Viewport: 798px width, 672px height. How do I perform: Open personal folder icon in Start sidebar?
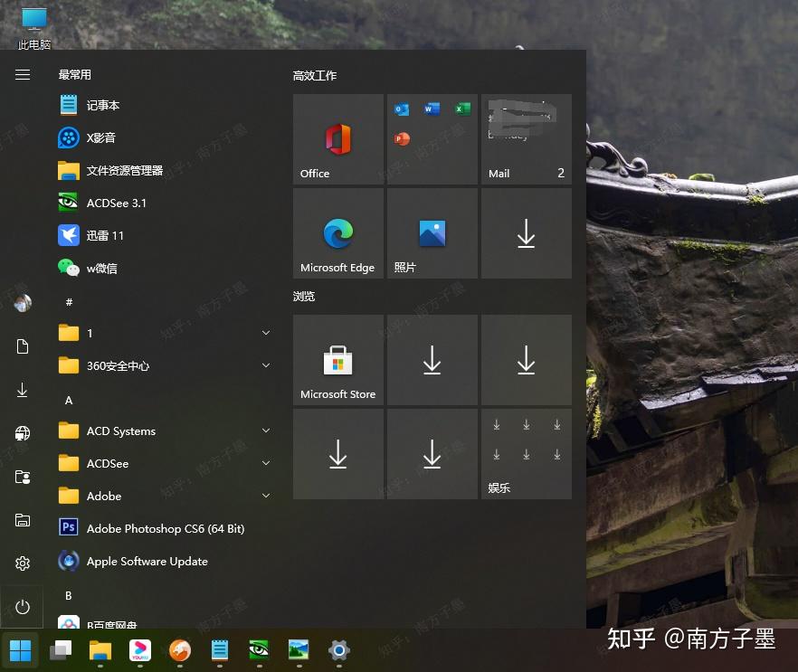click(23, 477)
